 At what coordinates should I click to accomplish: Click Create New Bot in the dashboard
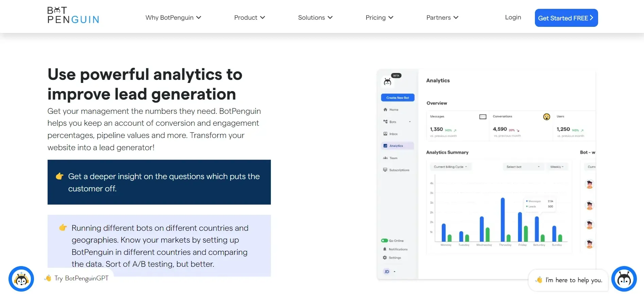coord(398,98)
